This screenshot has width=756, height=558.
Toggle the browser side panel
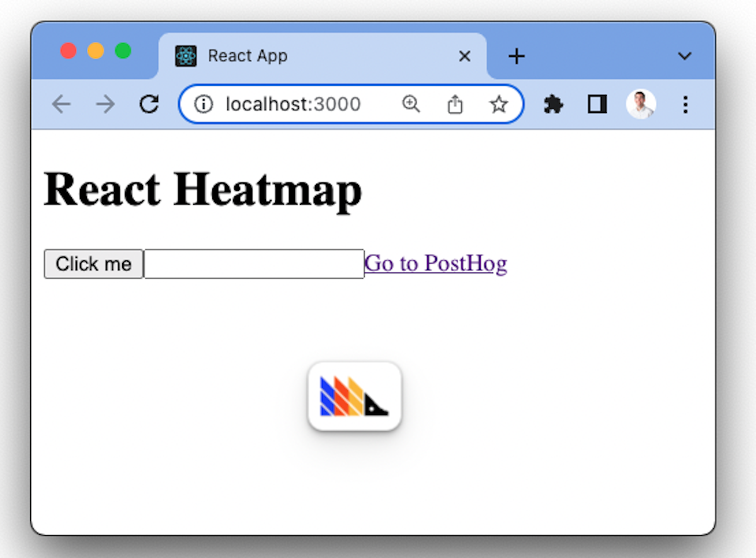pos(597,104)
